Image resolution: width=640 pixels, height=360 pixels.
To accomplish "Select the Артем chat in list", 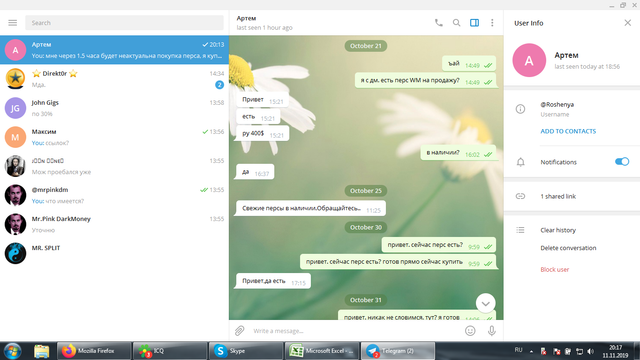I will coord(114,50).
